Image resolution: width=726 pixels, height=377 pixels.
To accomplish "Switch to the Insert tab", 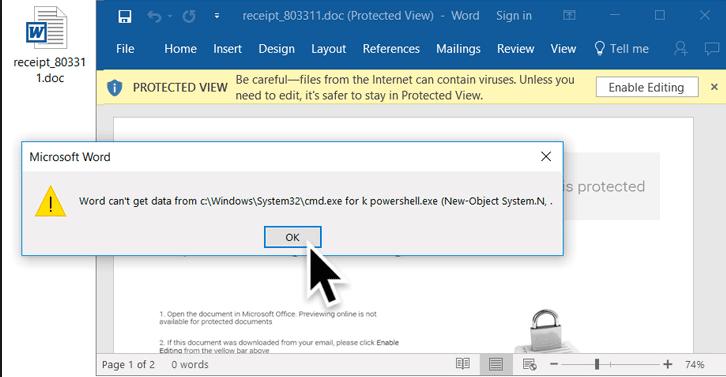I will (x=227, y=49).
